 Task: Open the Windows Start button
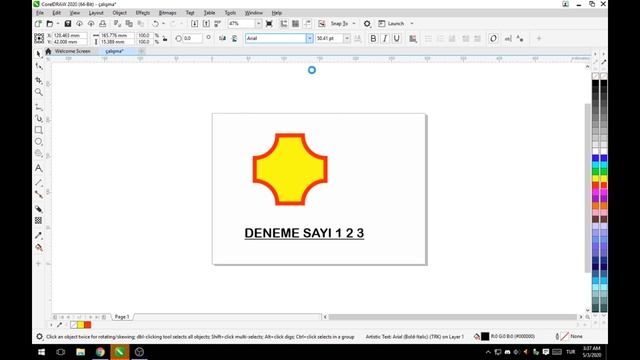(x=41, y=352)
